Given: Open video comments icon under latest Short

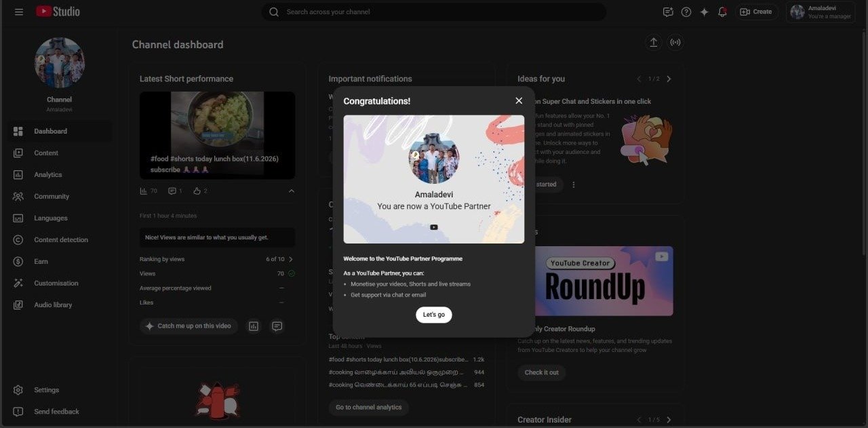Looking at the screenshot, I should click(x=277, y=326).
